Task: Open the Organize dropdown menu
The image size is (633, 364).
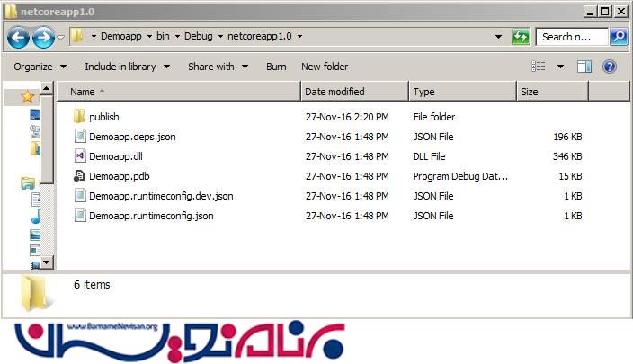Action: tap(40, 67)
